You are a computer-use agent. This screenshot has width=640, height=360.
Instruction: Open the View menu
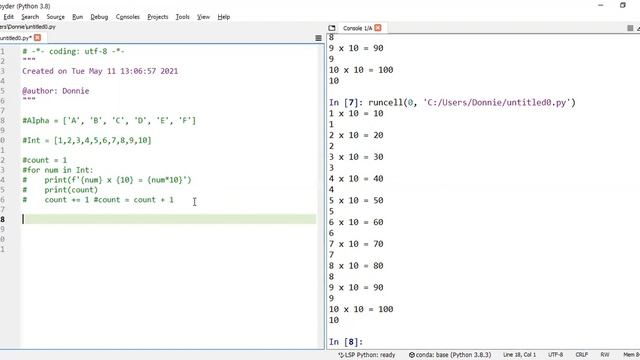[203, 17]
